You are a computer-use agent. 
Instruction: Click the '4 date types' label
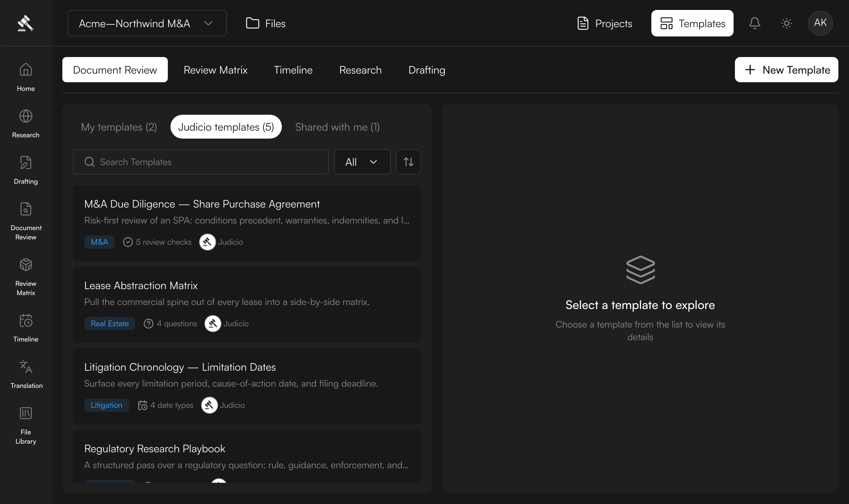pyautogui.click(x=172, y=405)
